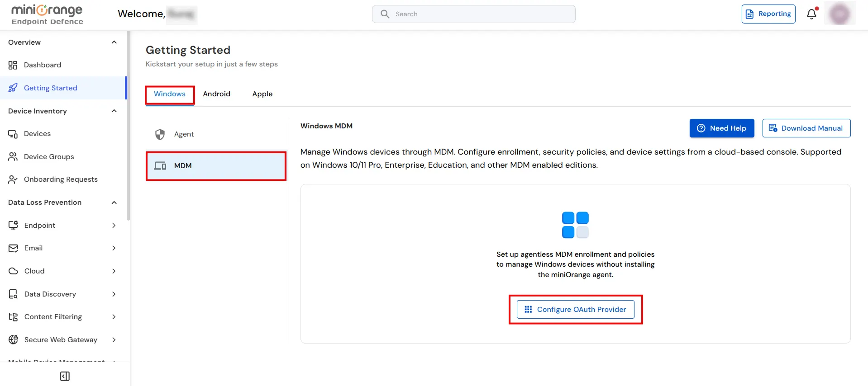This screenshot has height=386, width=868.
Task: Click the search magnifier icon
Action: (x=385, y=14)
